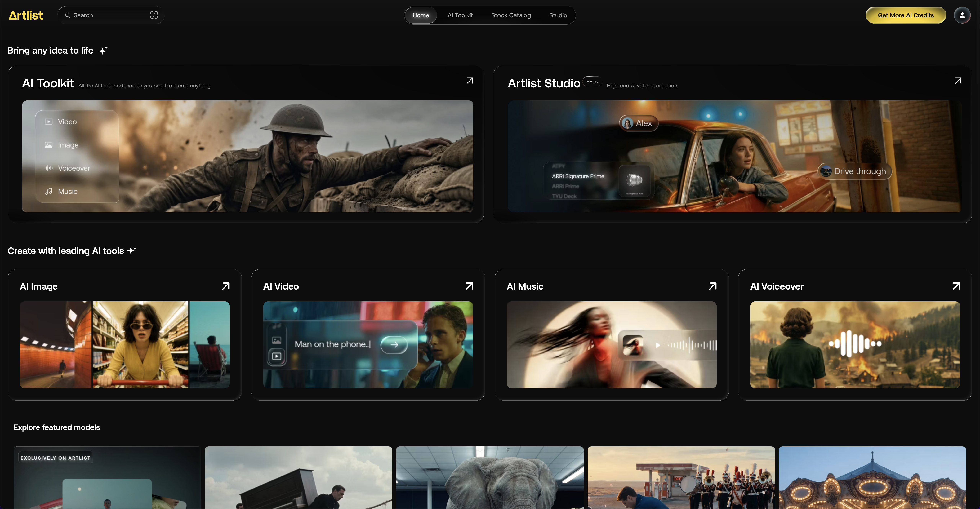Open the AI Voiceover title link
This screenshot has width=980, height=509.
click(777, 286)
